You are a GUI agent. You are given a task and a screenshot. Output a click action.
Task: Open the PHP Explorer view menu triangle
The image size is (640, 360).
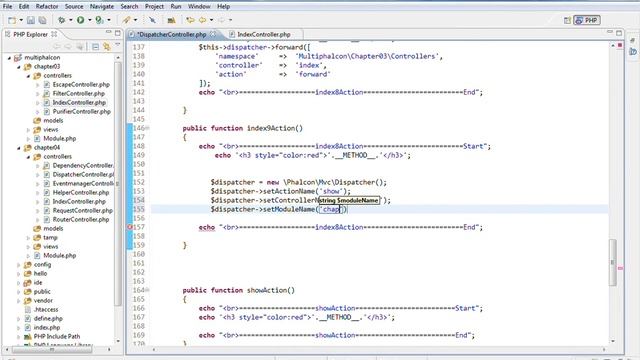point(118,45)
